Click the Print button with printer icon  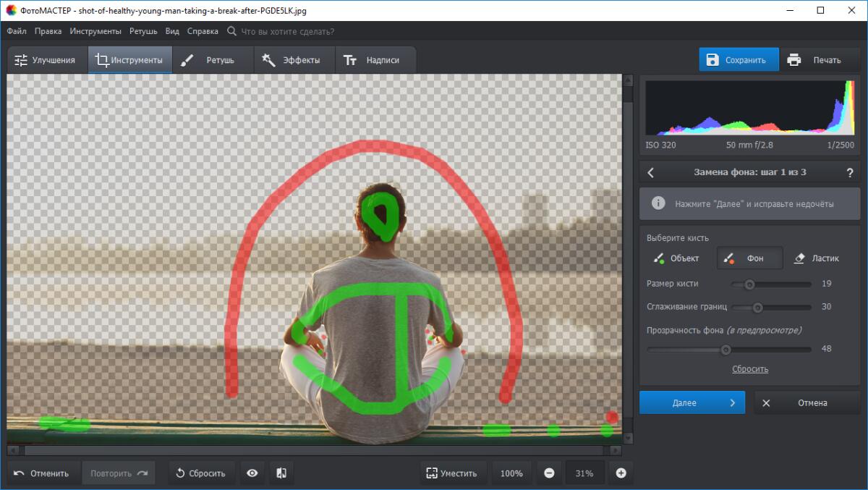(814, 60)
